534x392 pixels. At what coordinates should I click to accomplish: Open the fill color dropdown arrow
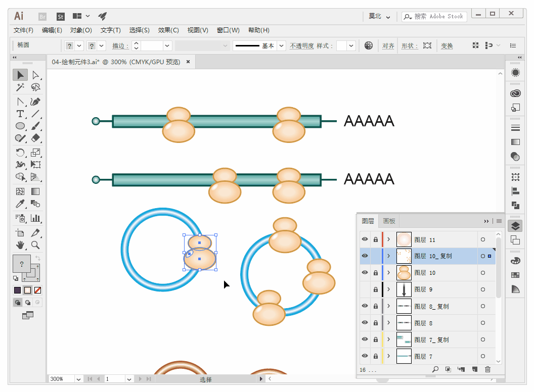(x=79, y=45)
